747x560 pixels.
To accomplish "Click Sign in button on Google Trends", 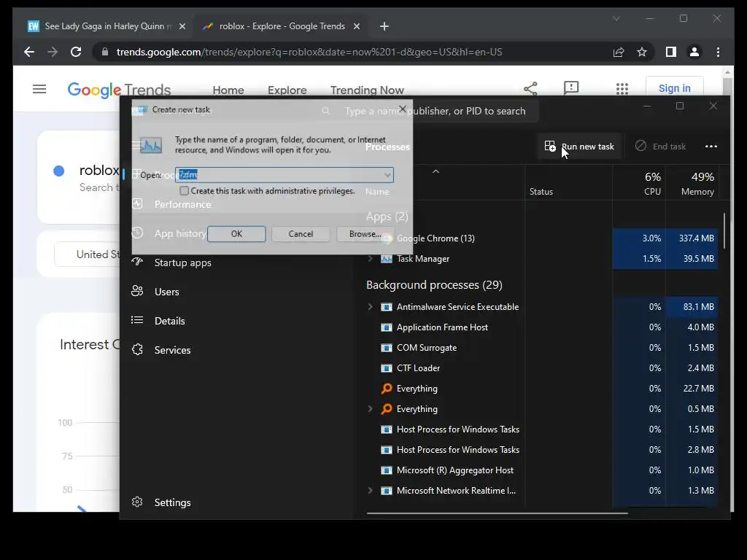I will (674, 88).
